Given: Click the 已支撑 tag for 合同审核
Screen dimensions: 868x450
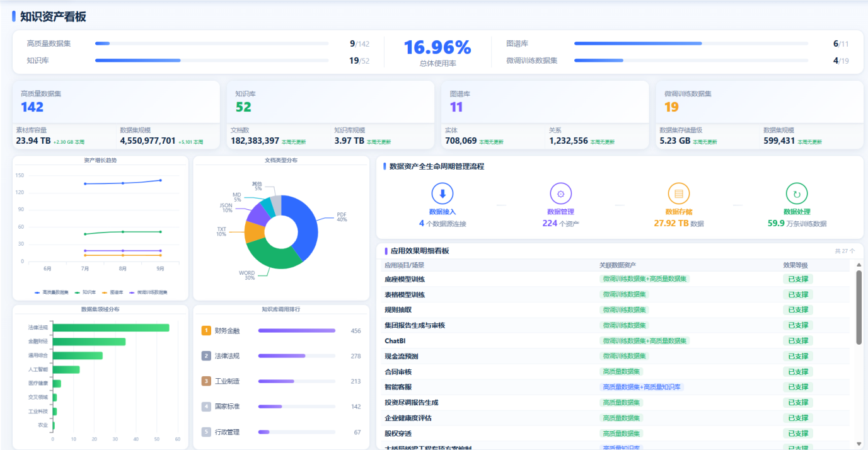Looking at the screenshot, I should pyautogui.click(x=798, y=372).
